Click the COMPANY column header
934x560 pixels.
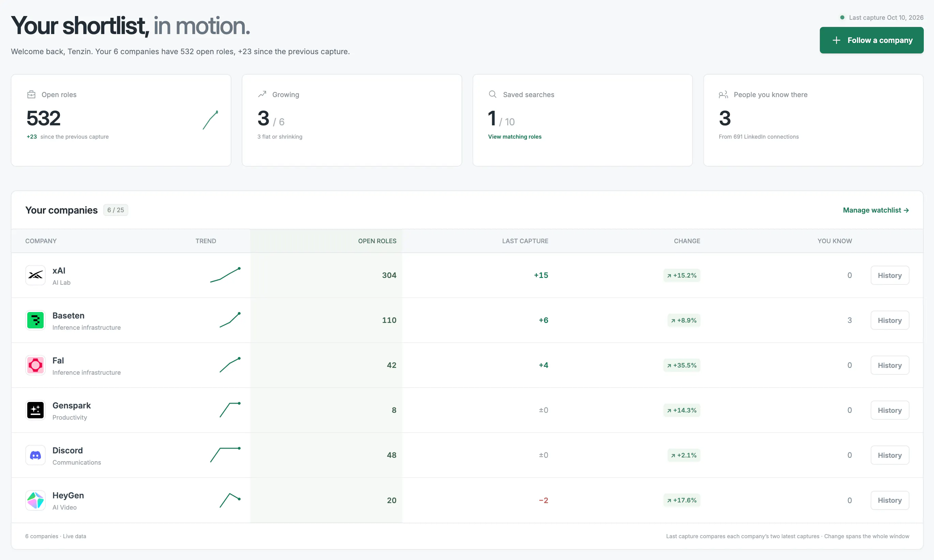[x=41, y=241]
